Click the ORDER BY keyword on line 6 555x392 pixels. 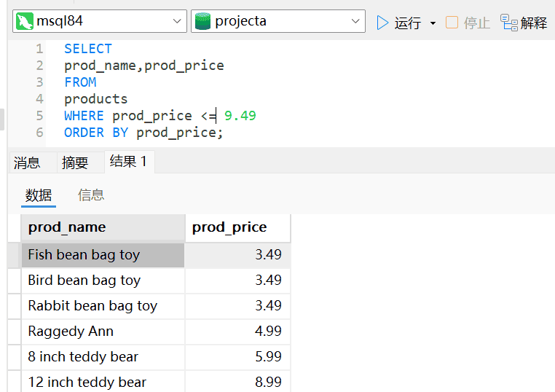tap(96, 133)
